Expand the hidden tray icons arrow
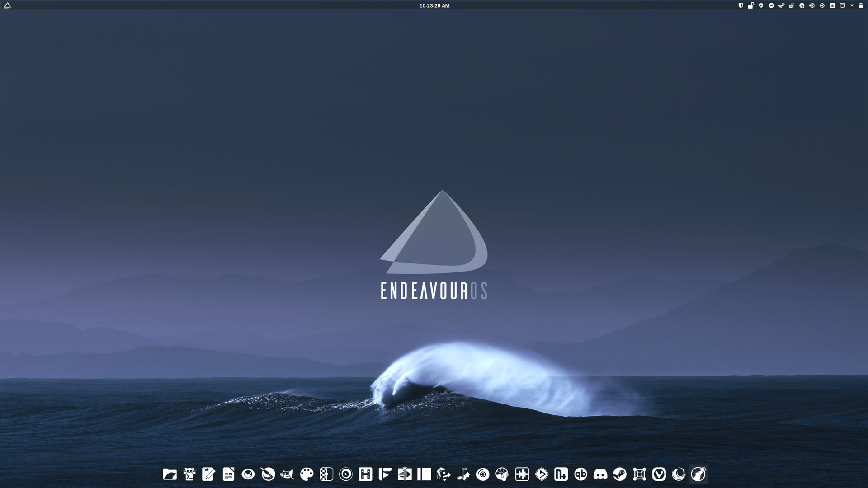 pyautogui.click(x=852, y=5)
